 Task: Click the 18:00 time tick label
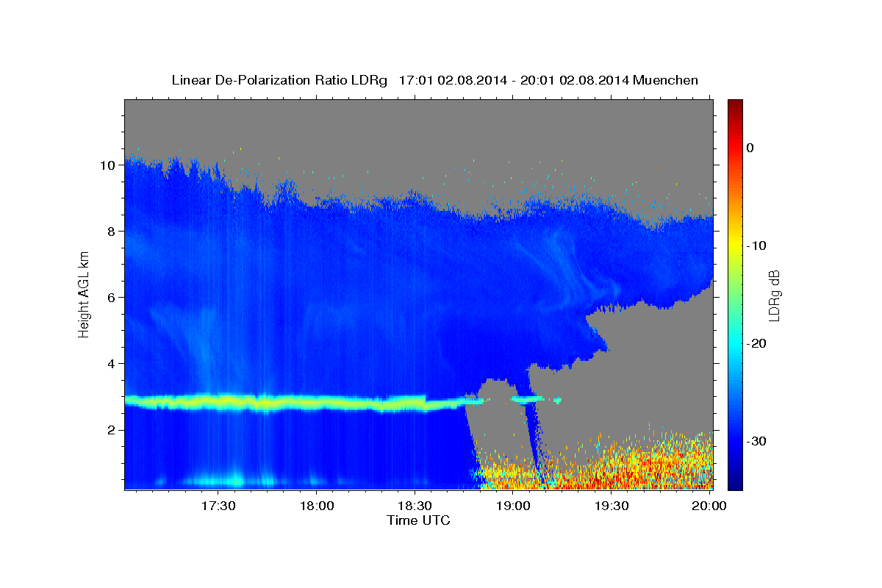[317, 506]
